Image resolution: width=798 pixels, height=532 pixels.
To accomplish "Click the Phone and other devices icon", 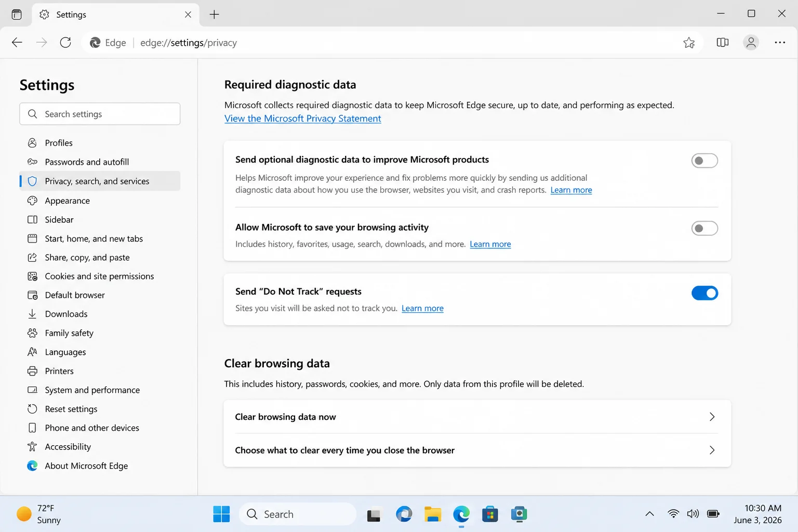I will click(32, 428).
